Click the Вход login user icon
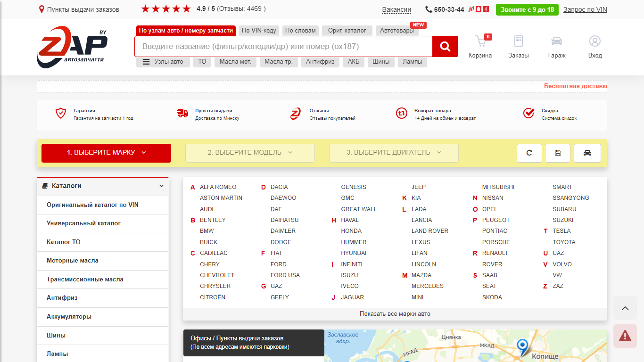This screenshot has width=644, height=362. [x=595, y=41]
